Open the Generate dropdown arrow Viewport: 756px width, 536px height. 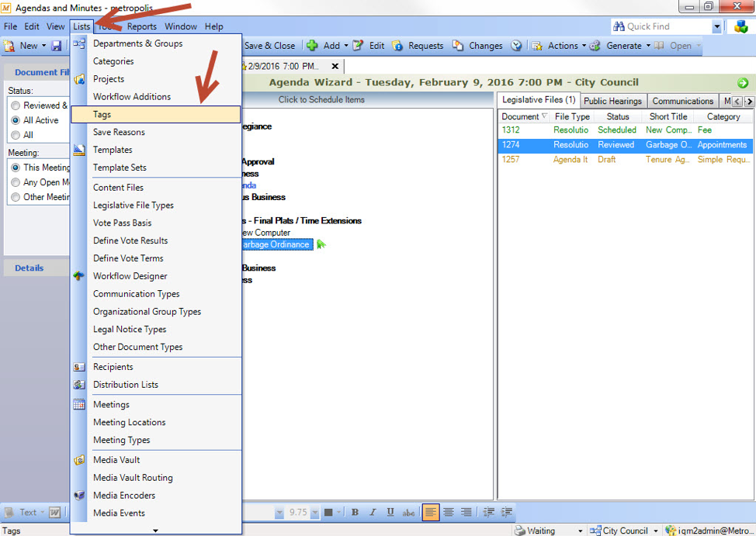point(648,46)
